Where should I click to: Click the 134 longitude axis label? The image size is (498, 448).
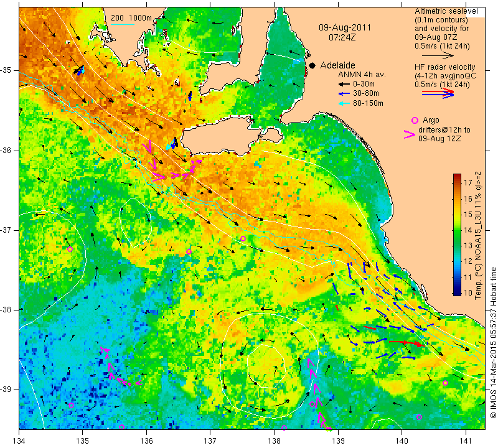tap(19, 441)
